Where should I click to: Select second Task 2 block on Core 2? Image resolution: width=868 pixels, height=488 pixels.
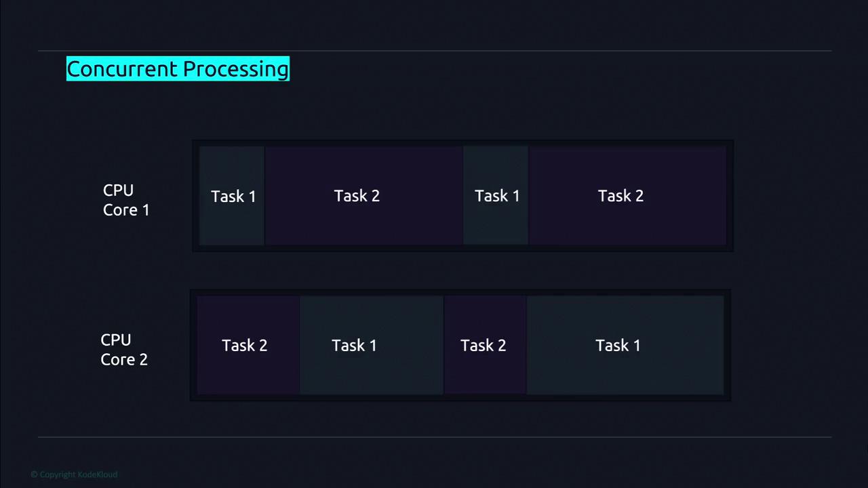coord(483,345)
